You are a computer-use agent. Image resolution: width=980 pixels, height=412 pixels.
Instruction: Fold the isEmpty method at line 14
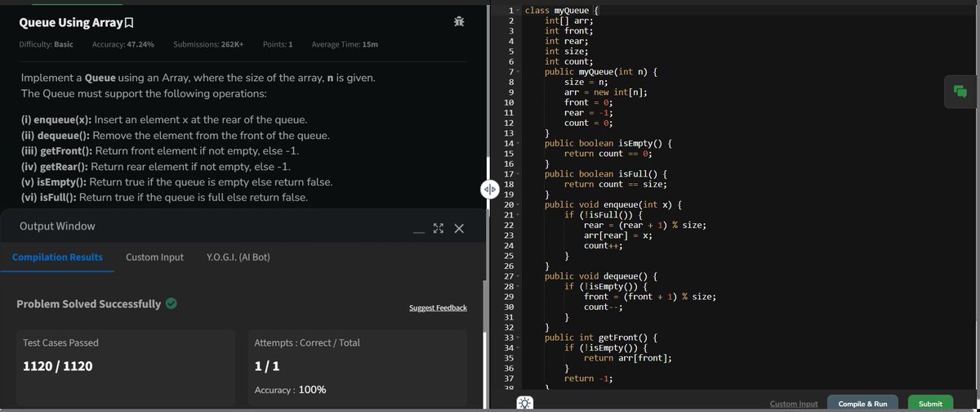[x=518, y=143]
